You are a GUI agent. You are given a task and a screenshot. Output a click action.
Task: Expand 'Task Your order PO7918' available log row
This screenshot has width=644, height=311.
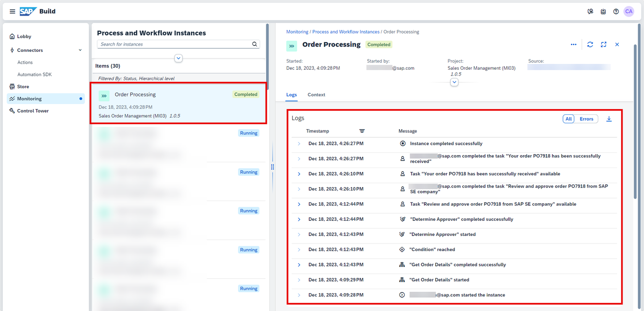point(299,174)
